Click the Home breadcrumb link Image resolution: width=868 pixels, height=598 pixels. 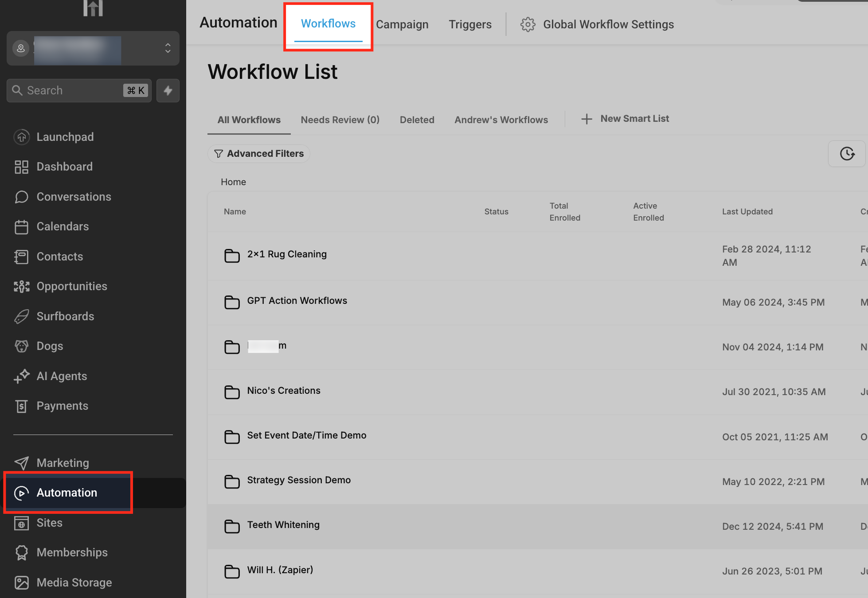(x=233, y=182)
